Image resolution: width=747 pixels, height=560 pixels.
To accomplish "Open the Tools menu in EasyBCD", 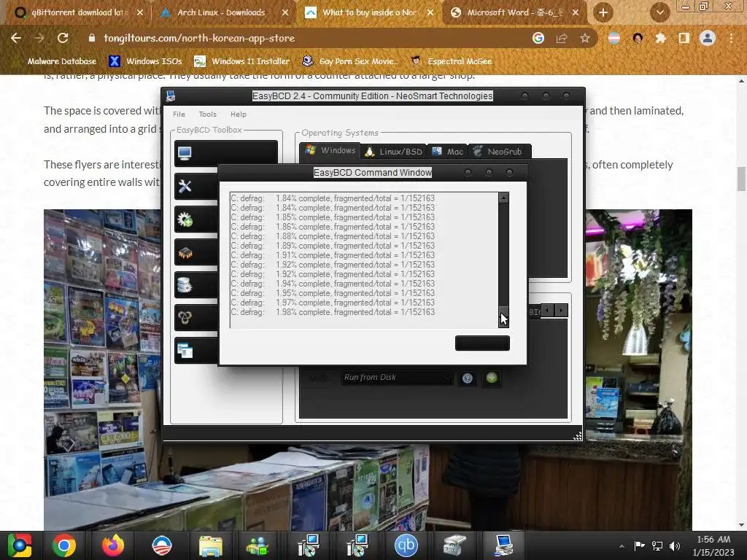I will 208,114.
